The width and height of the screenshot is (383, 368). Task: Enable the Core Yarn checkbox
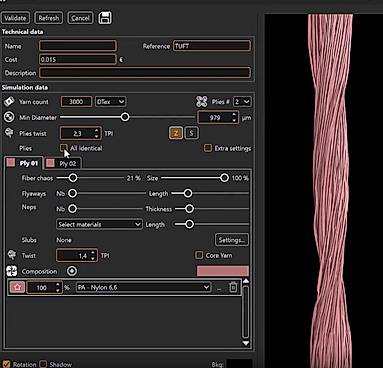pyautogui.click(x=199, y=255)
